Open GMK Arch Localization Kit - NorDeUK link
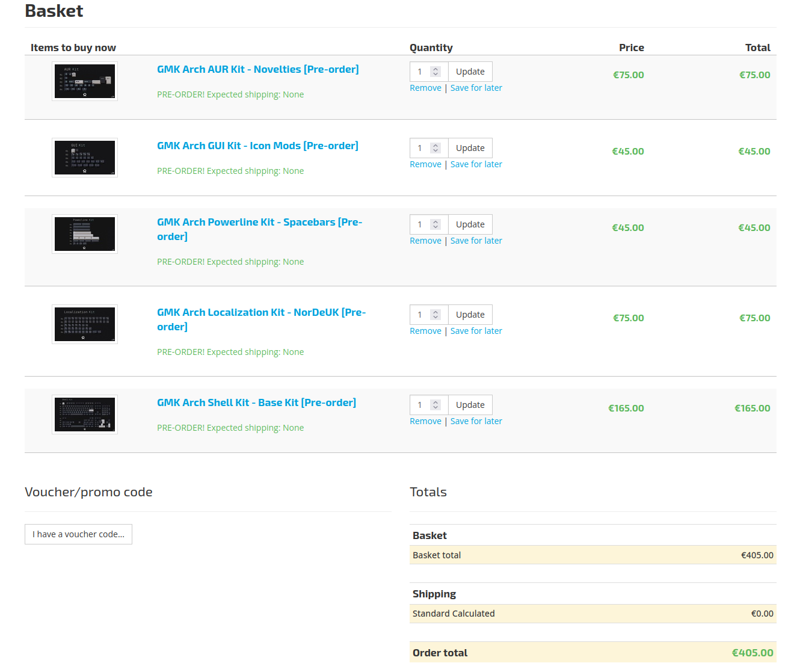This screenshot has width=791, height=672. 262,319
